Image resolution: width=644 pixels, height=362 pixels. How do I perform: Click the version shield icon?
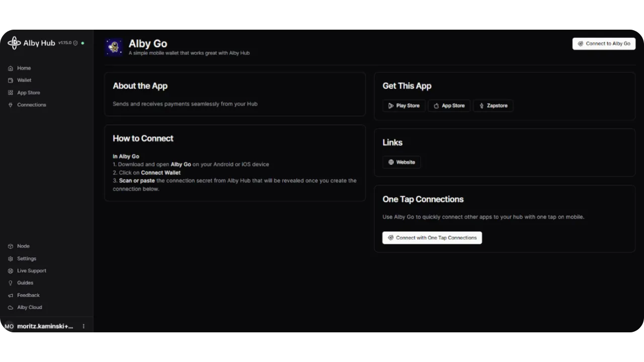click(75, 43)
